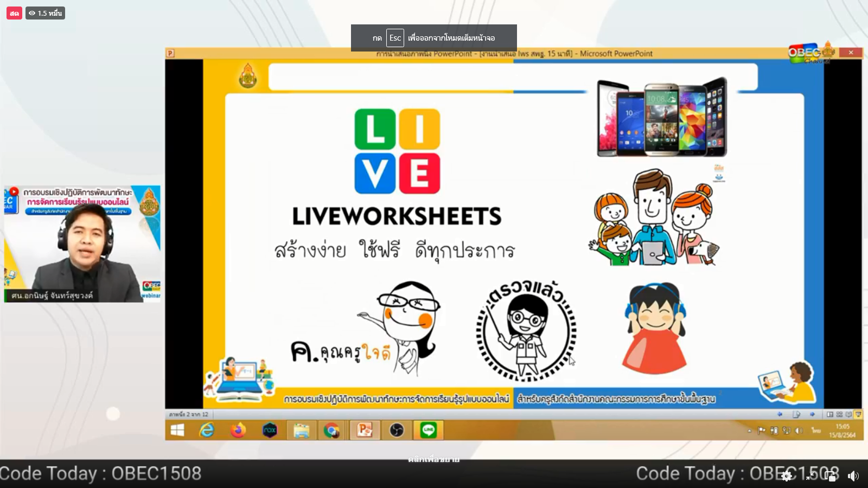The width and height of the screenshot is (868, 488).
Task: Launch Internet Explorer from taskbar
Action: pyautogui.click(x=207, y=431)
